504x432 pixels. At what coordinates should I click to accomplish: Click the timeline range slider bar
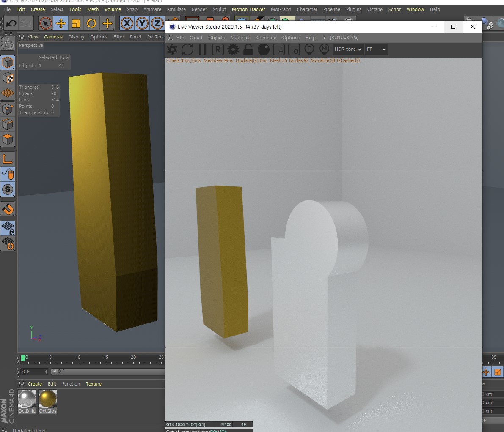(x=108, y=371)
